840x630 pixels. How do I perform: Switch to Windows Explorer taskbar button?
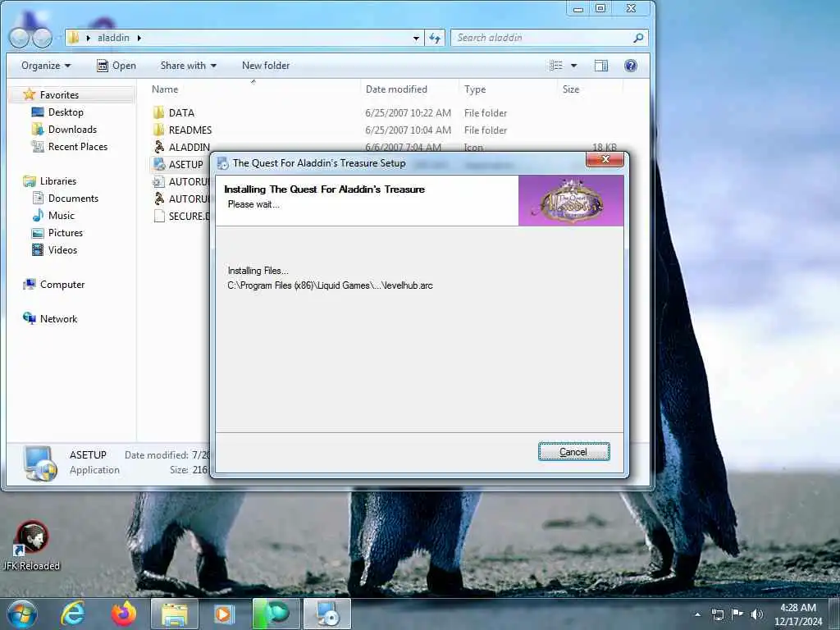point(174,614)
